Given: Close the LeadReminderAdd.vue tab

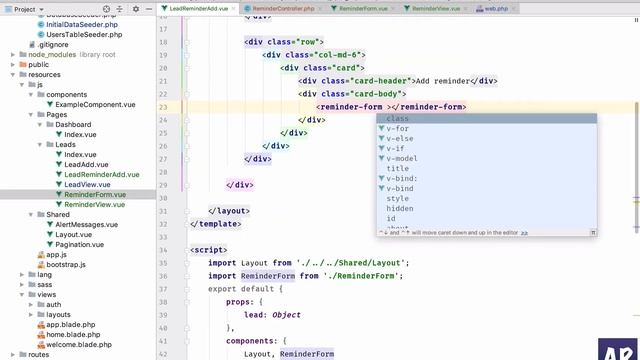Looking at the screenshot, I should pyautogui.click(x=233, y=8).
